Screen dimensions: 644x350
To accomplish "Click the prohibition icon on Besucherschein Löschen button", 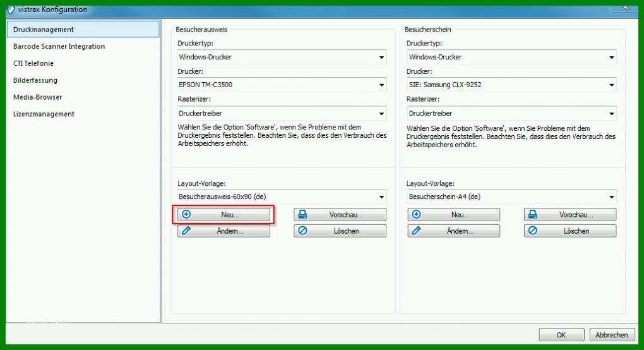I will pyautogui.click(x=533, y=231).
